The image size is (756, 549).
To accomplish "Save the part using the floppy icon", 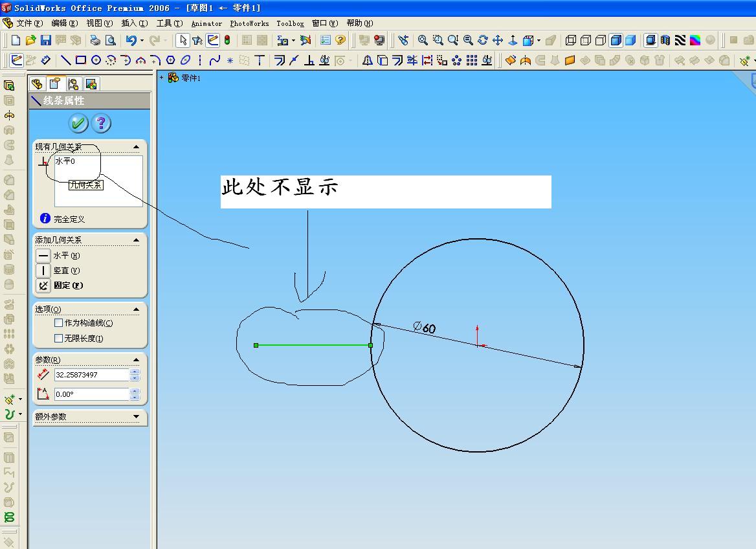I will pos(46,41).
